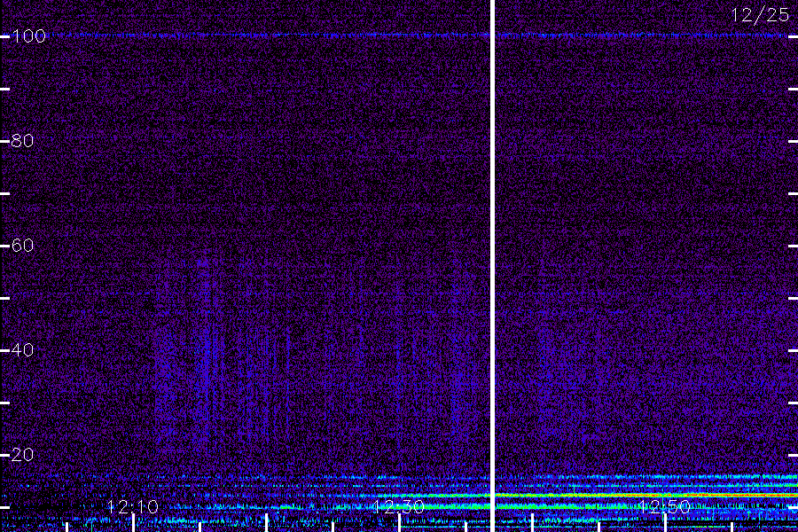Click the 12/25 date label
Screen dimensions: 798x532
pos(760,15)
